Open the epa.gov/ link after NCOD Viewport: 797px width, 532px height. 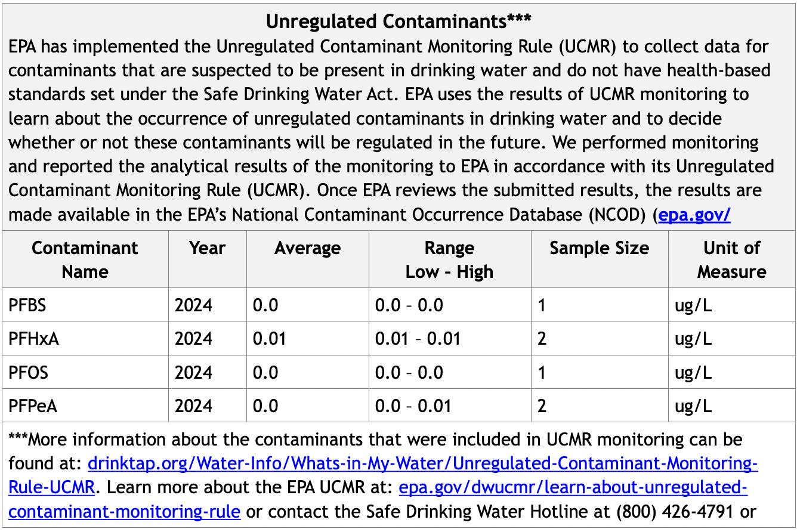(694, 215)
